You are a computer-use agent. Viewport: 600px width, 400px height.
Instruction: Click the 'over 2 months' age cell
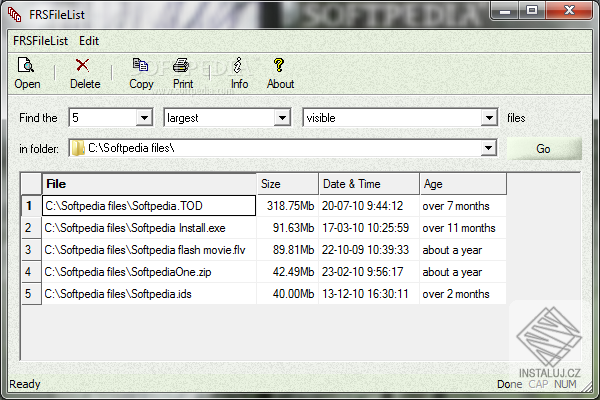pos(463,294)
